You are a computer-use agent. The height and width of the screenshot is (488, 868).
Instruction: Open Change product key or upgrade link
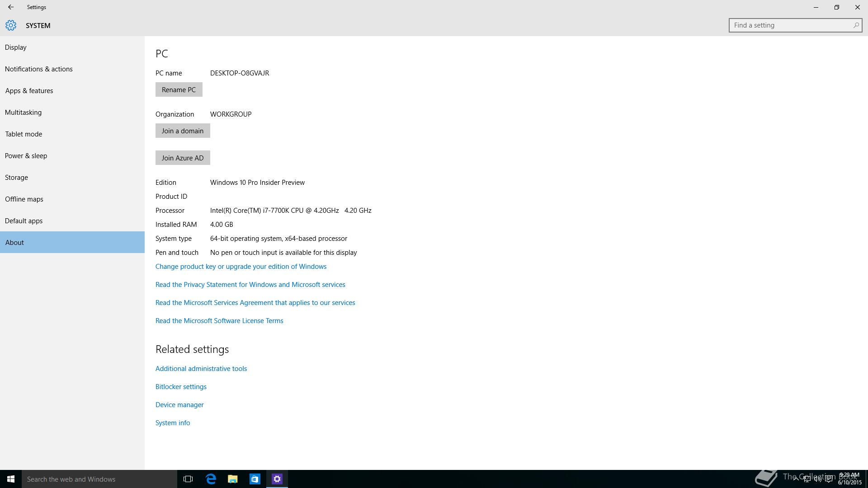pos(241,267)
